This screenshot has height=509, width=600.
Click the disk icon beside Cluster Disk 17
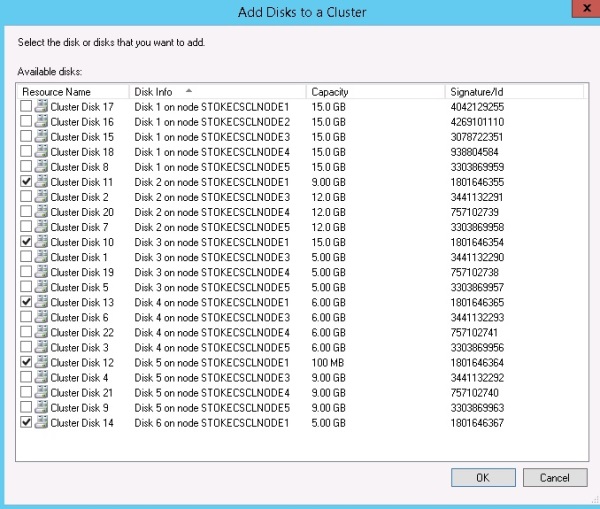click(x=41, y=106)
